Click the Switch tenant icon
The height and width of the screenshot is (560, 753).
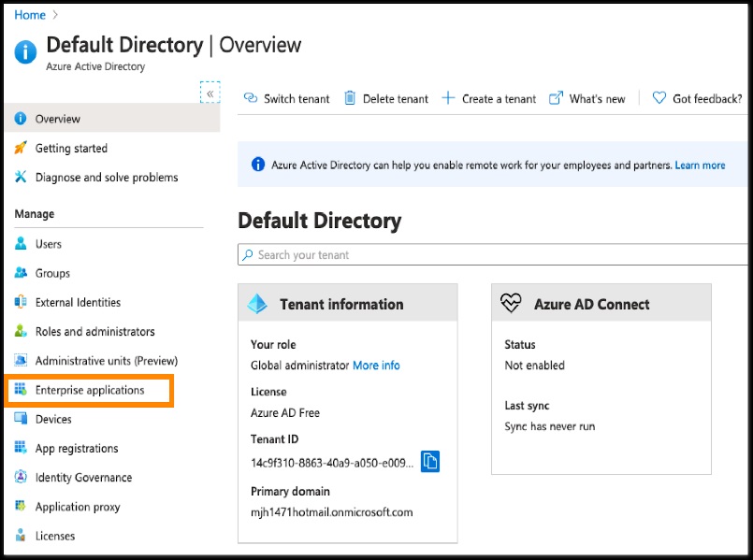(251, 98)
